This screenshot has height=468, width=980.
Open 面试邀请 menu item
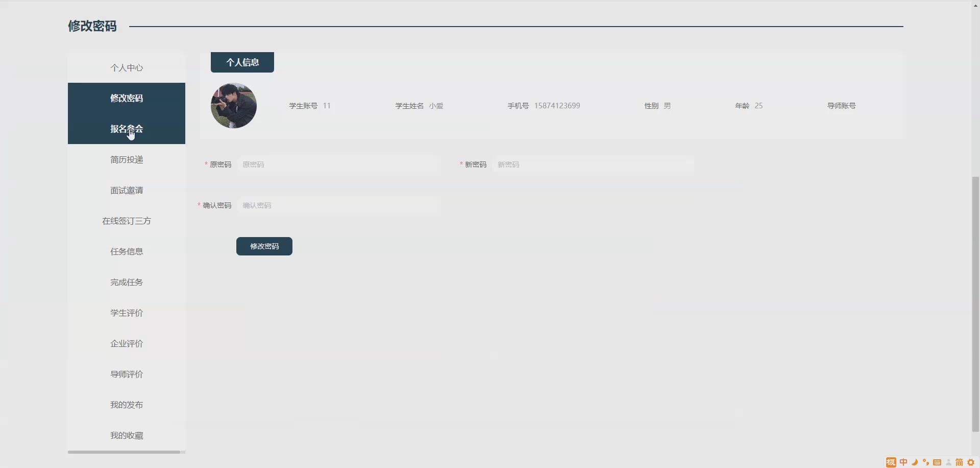click(127, 190)
